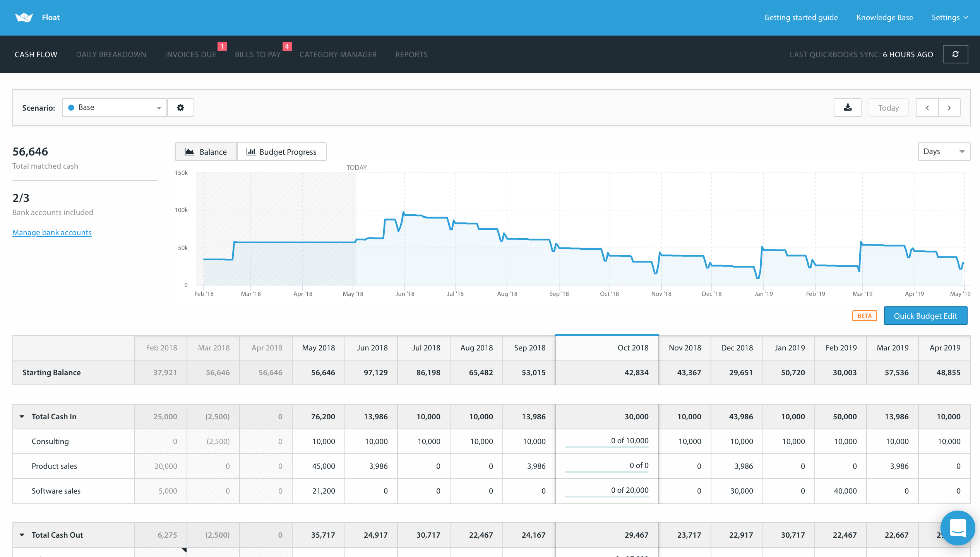Switch chart to Balance view
Viewport: 980px width, 557px height.
[206, 152]
